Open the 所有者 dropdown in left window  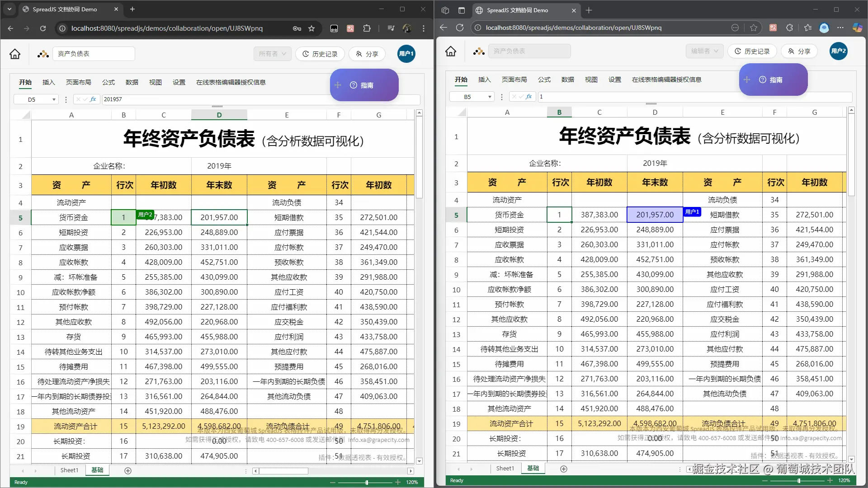pyautogui.click(x=272, y=53)
